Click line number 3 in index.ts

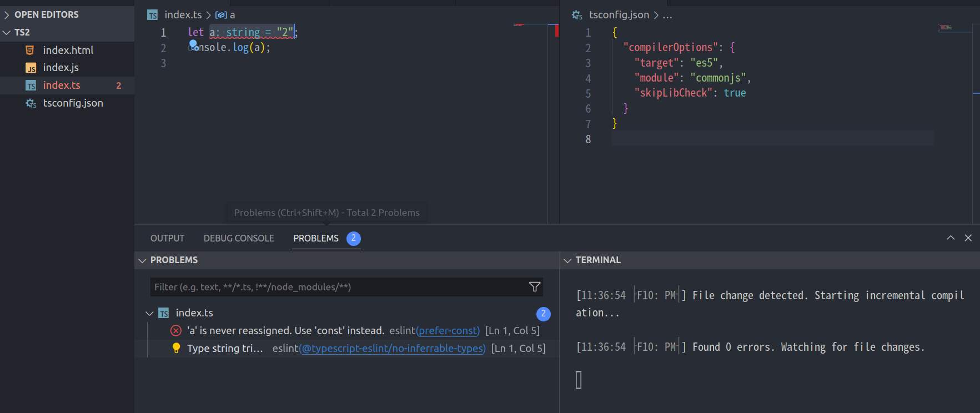tap(163, 63)
